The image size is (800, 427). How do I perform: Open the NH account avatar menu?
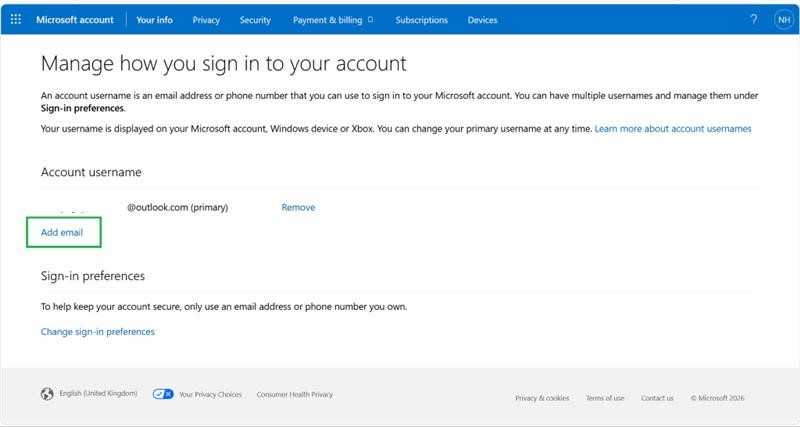pos(784,20)
